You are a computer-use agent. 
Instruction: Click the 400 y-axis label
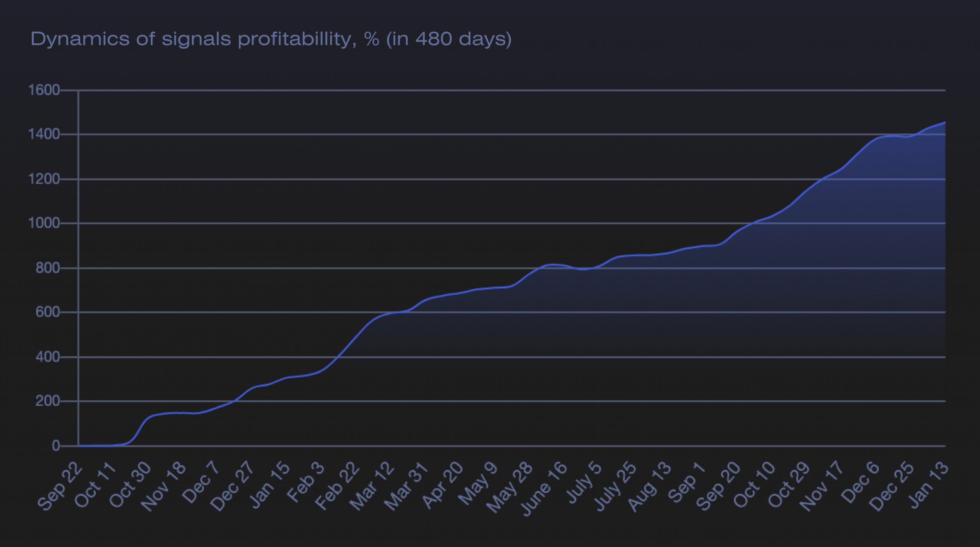[48, 357]
